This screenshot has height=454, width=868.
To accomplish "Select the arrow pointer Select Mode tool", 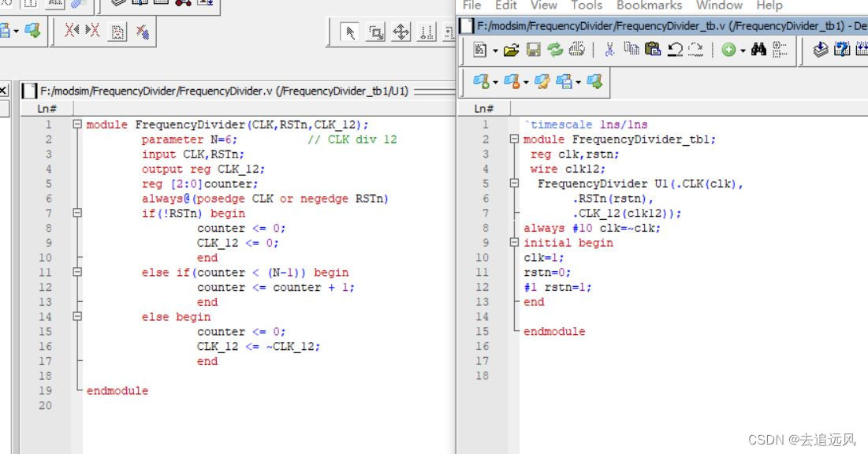I will tap(350, 32).
